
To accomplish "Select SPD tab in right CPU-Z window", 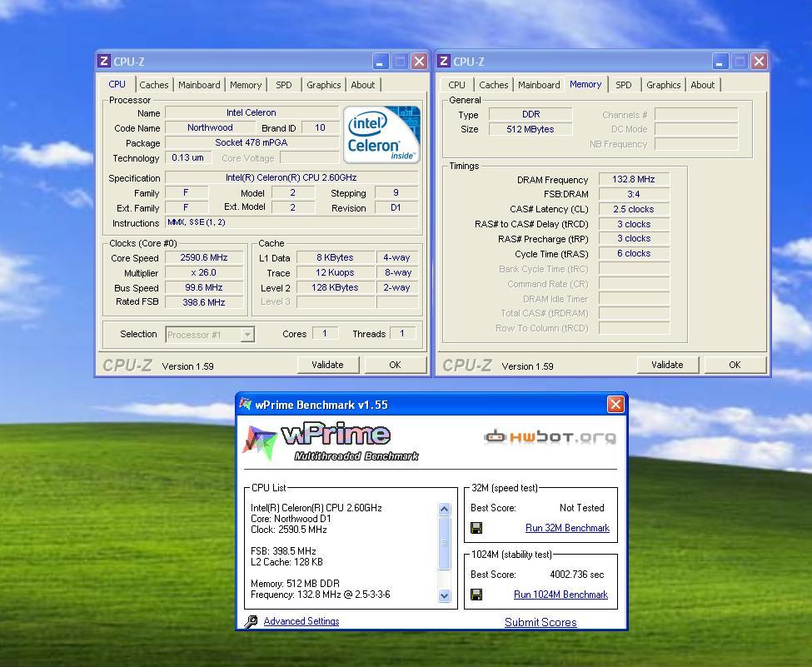I will click(x=624, y=85).
